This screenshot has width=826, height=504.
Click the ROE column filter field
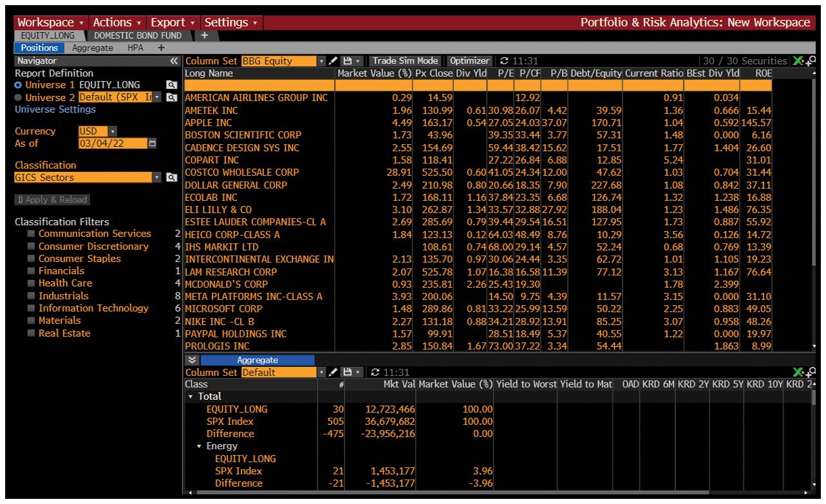(x=755, y=85)
